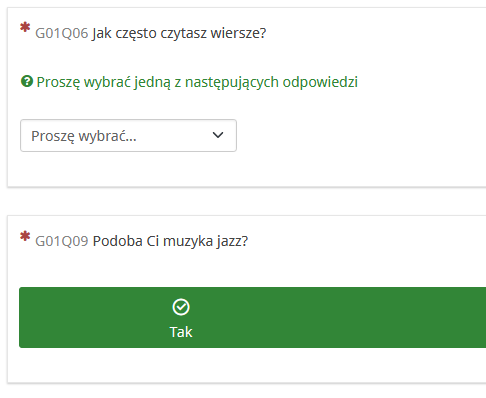Click the "Proszę wybrać..." placeholder text

84,136
